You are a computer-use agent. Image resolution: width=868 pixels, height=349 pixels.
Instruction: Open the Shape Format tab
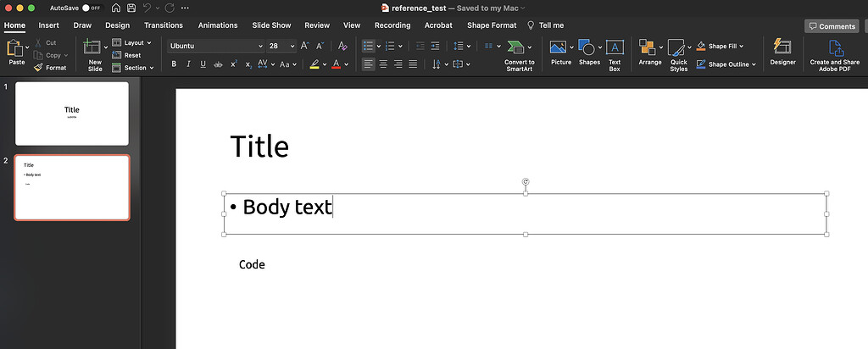point(492,25)
